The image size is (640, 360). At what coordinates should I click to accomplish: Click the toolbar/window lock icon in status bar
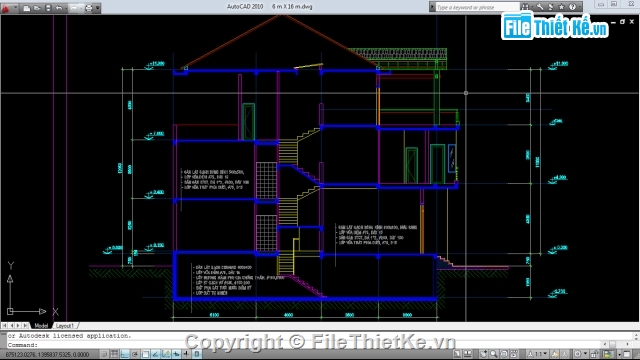pyautogui.click(x=595, y=354)
